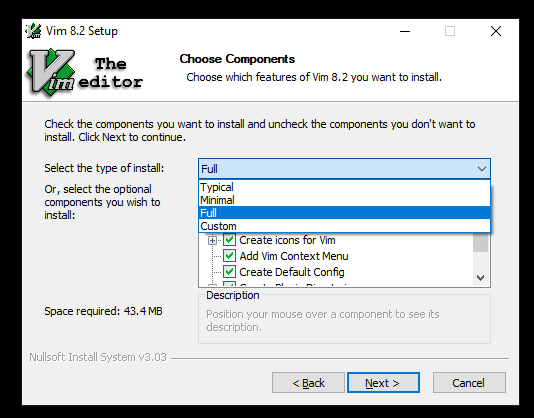Go back with the Back button

(308, 383)
